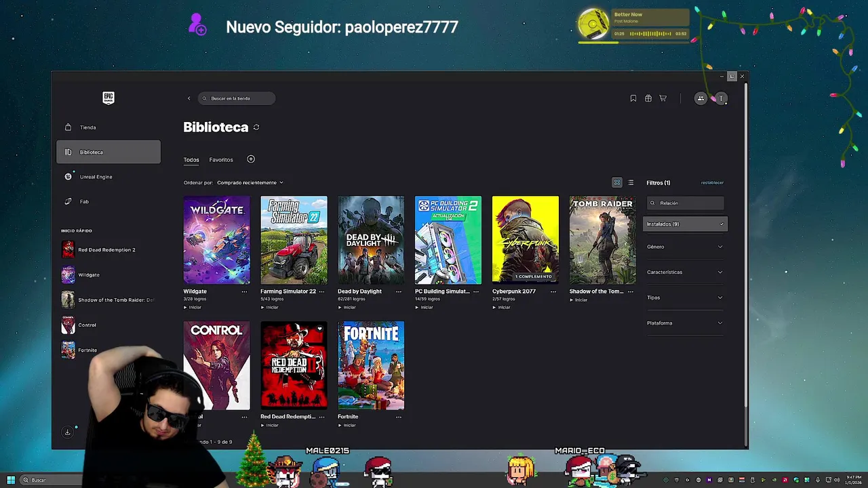Refresh the Biblioteca library
The width and height of the screenshot is (868, 488).
tap(256, 127)
